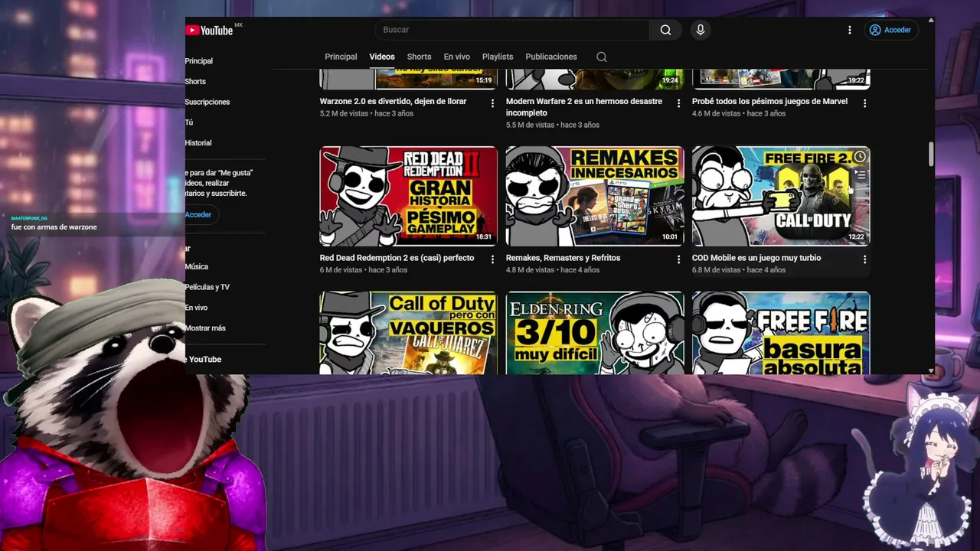This screenshot has height=551, width=980.
Task: Open options menu for Red Dead Redemption 2 video
Action: pos(492,259)
